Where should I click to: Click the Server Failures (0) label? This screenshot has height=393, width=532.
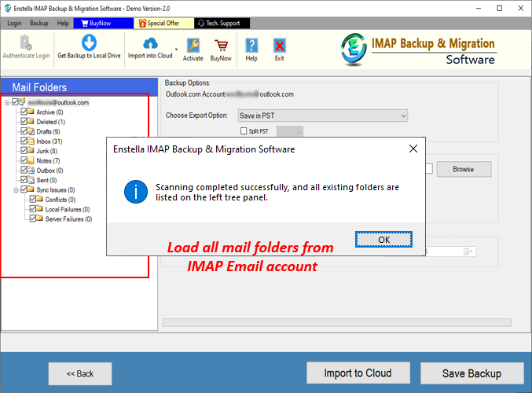point(69,219)
